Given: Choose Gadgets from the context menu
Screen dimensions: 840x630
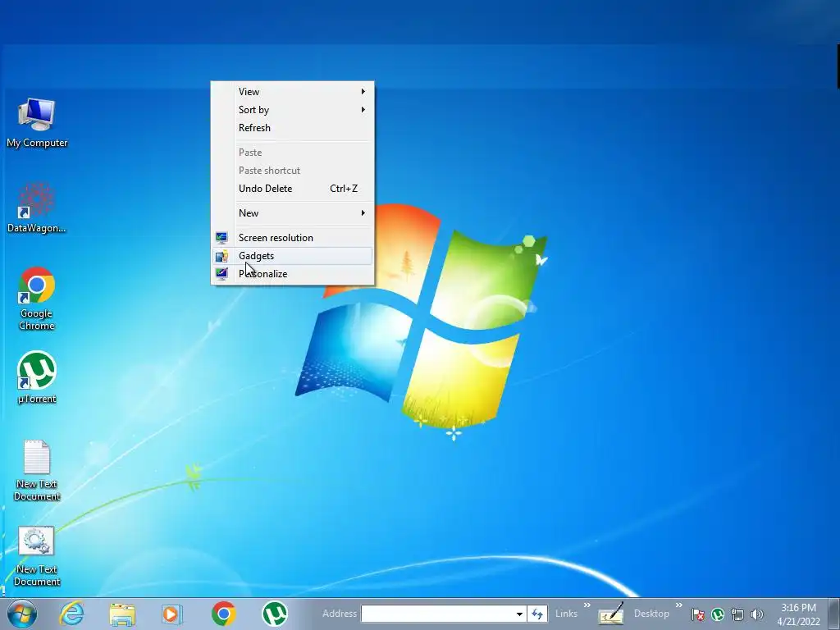Looking at the screenshot, I should pos(293,256).
